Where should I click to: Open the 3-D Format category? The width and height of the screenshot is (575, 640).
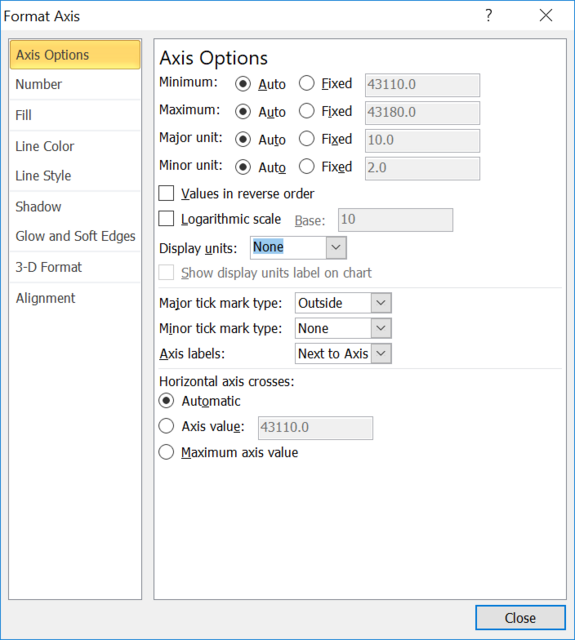75,267
